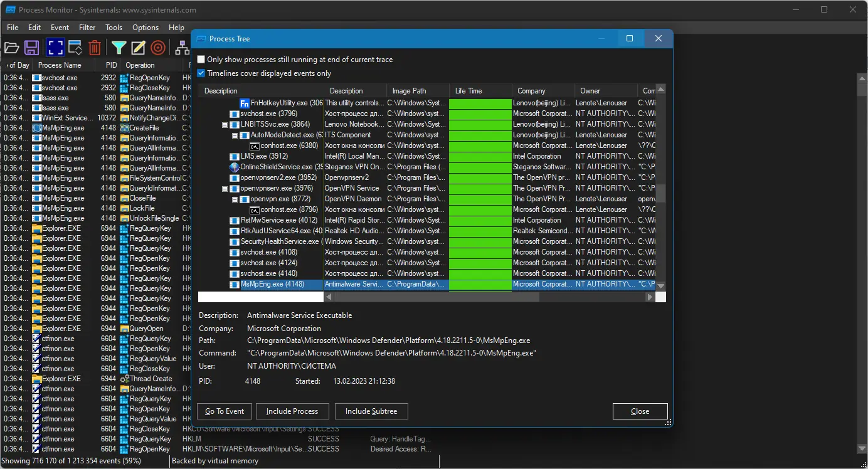Save the capture using the floppy disk icon
868x469 pixels.
(32, 48)
